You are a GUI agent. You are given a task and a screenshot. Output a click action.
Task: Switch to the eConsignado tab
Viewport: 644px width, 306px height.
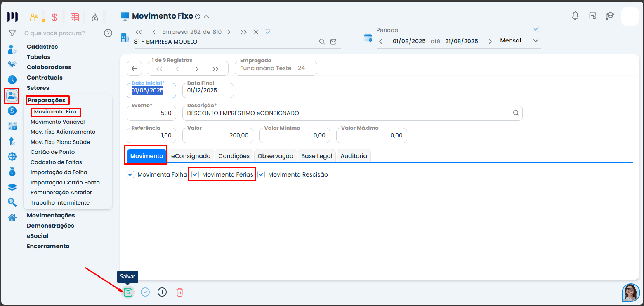click(191, 156)
